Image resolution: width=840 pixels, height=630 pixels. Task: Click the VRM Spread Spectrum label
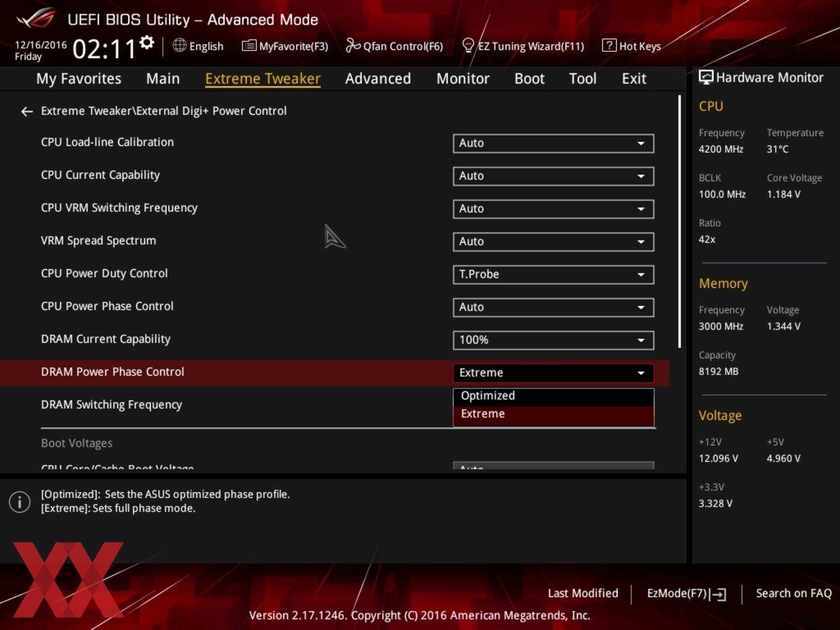98,241
